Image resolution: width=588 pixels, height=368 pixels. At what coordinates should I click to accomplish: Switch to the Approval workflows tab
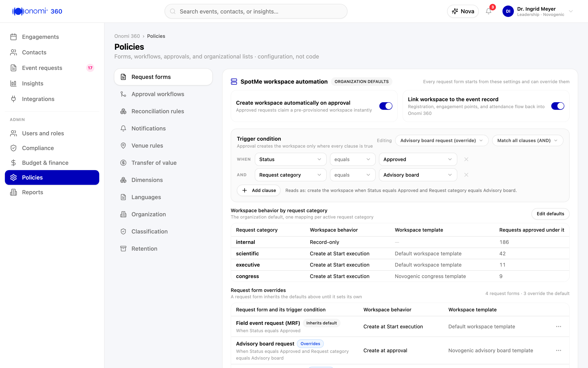[x=163, y=94]
